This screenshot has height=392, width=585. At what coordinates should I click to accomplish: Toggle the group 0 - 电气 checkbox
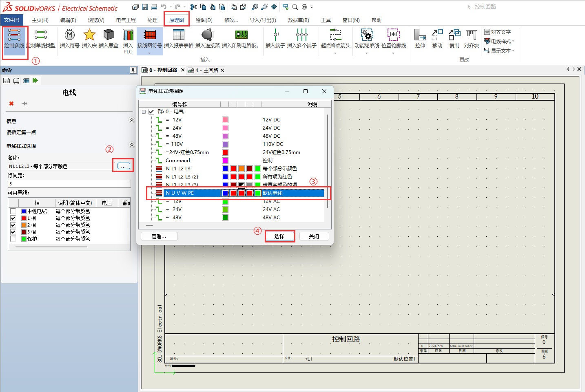pos(151,112)
